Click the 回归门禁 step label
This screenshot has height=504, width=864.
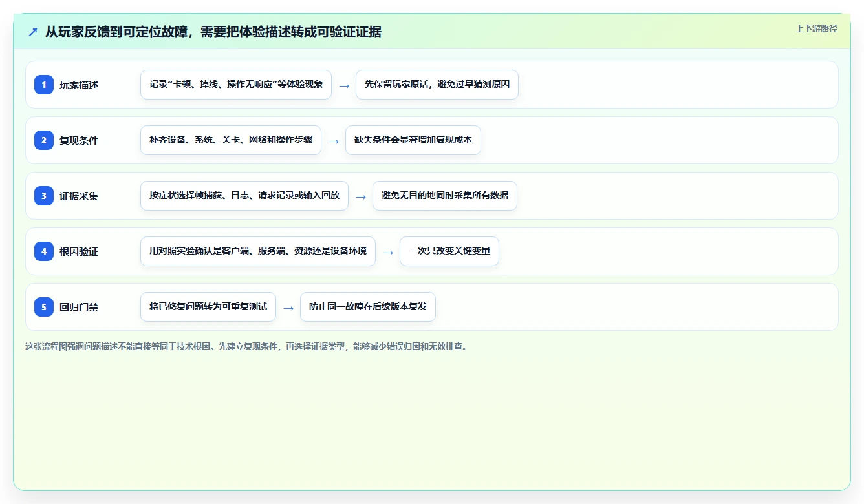click(x=79, y=307)
